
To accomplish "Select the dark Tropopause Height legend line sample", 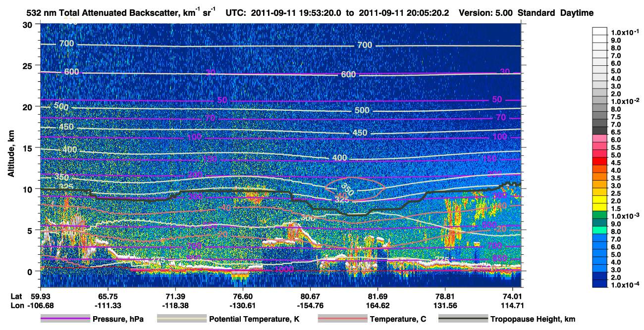I will point(464,319).
